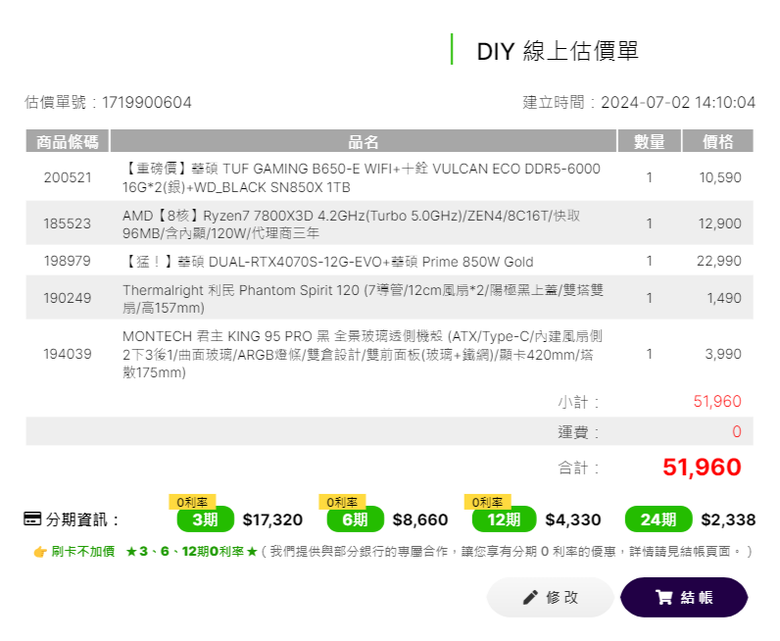Click product code 190249
Image resolution: width=780 pixels, height=641 pixels.
[x=67, y=298]
